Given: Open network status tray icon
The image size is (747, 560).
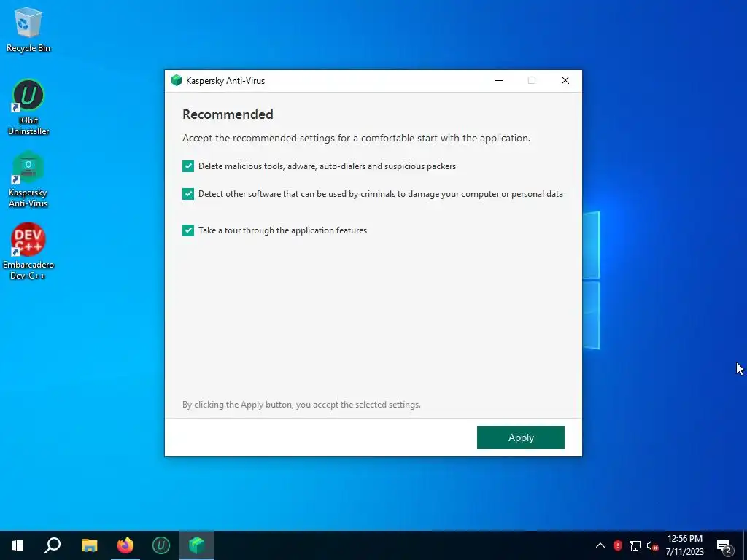Looking at the screenshot, I should 635,545.
